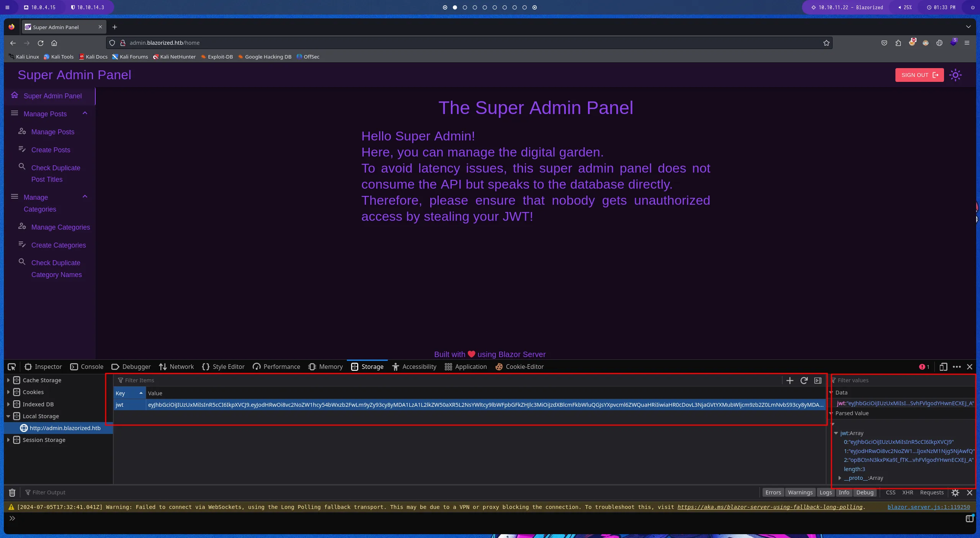Image resolution: width=980 pixels, height=538 pixels.
Task: Bookmark page with the star icon
Action: [x=826, y=43]
